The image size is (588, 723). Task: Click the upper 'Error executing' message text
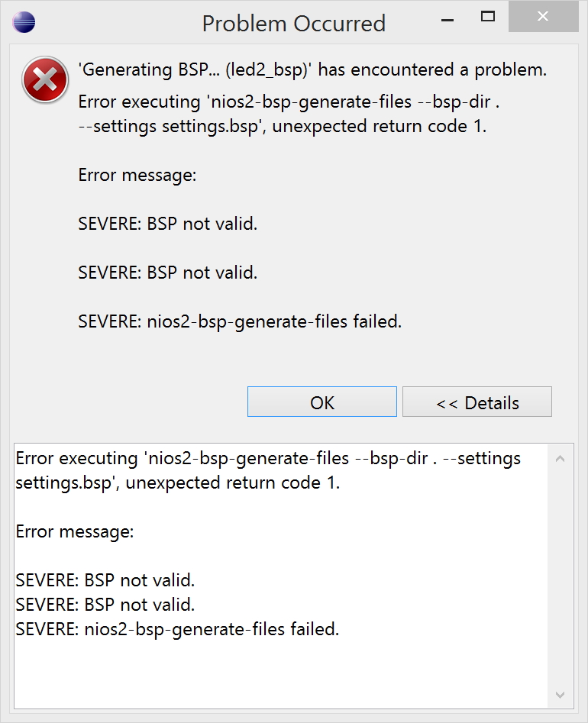(284, 115)
